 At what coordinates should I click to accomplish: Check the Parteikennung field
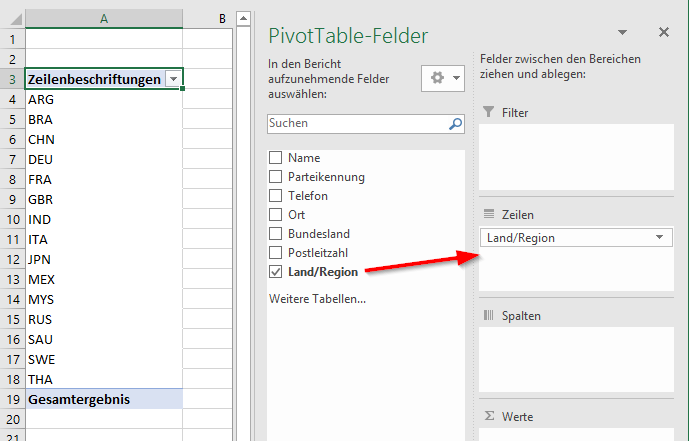coord(276,177)
